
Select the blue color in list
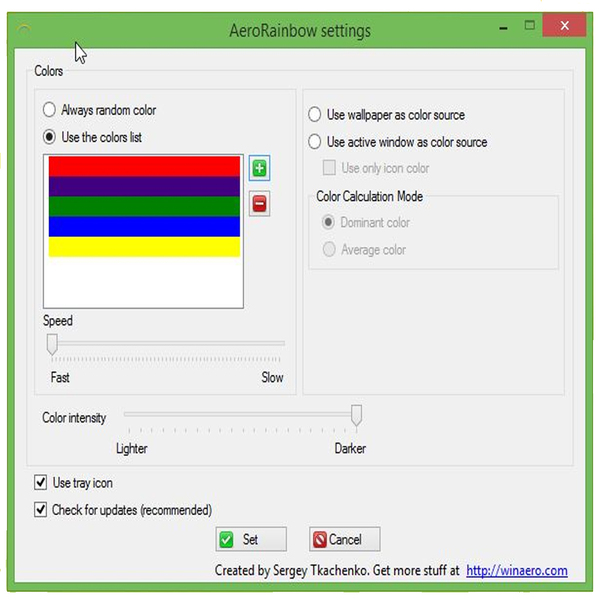144,227
